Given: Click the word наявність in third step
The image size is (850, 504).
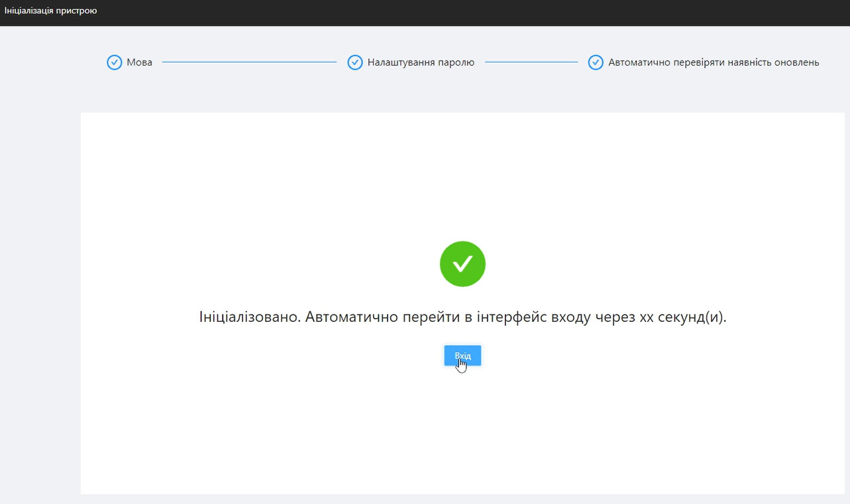Looking at the screenshot, I should click(x=749, y=62).
